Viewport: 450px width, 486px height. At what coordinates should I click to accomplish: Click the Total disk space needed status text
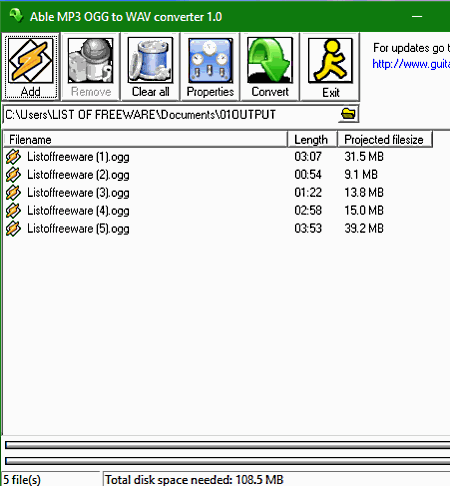pyautogui.click(x=194, y=480)
